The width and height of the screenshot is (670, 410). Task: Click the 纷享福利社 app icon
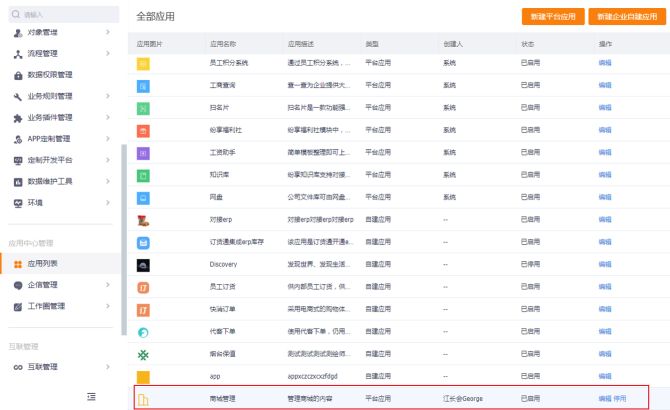[x=143, y=130]
